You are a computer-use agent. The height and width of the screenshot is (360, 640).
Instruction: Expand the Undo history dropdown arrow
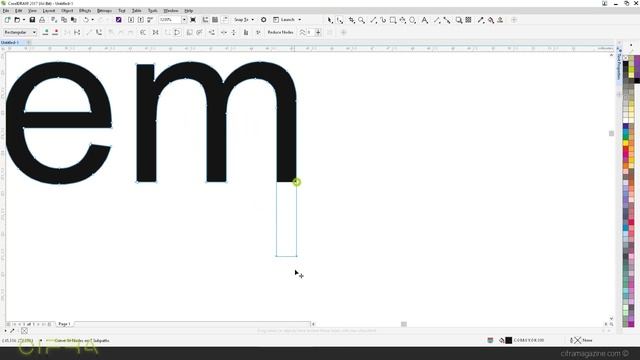tap(93, 20)
